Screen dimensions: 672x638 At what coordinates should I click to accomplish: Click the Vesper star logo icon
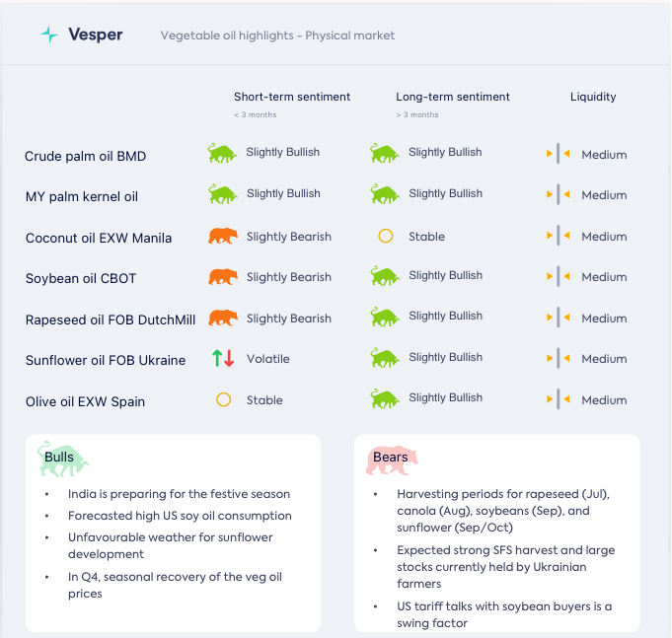coord(49,35)
